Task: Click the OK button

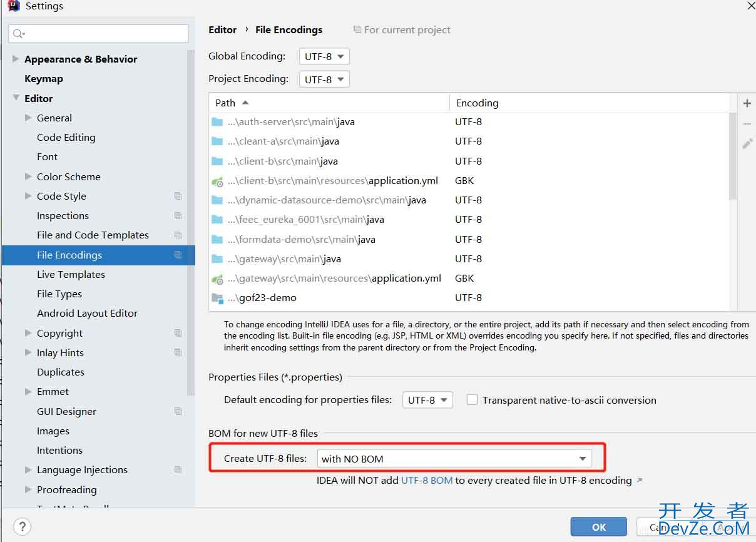Action: click(599, 527)
